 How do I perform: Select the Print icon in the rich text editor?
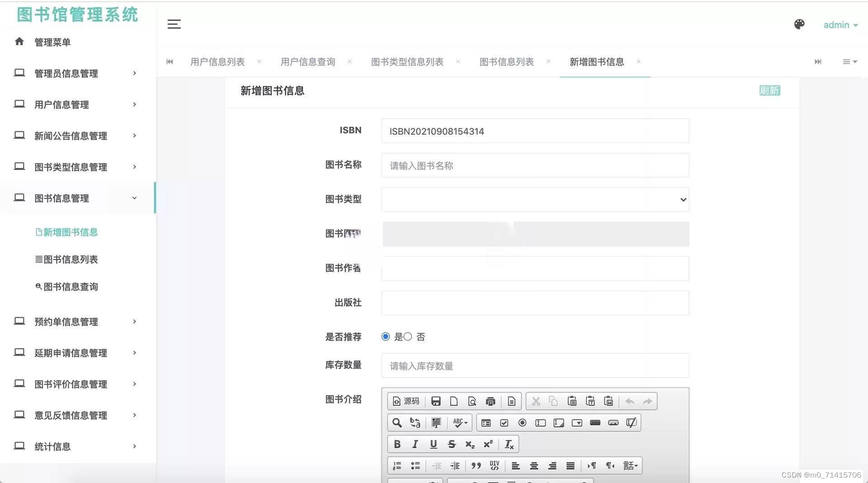click(x=491, y=401)
